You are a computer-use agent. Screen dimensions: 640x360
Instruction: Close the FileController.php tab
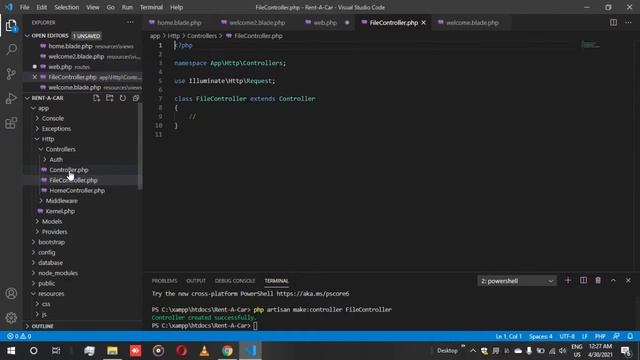423,22
